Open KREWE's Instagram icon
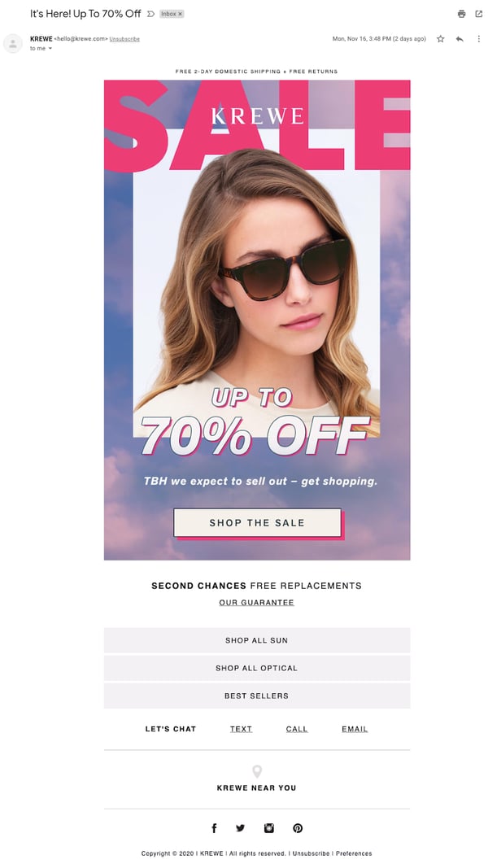 [269, 828]
